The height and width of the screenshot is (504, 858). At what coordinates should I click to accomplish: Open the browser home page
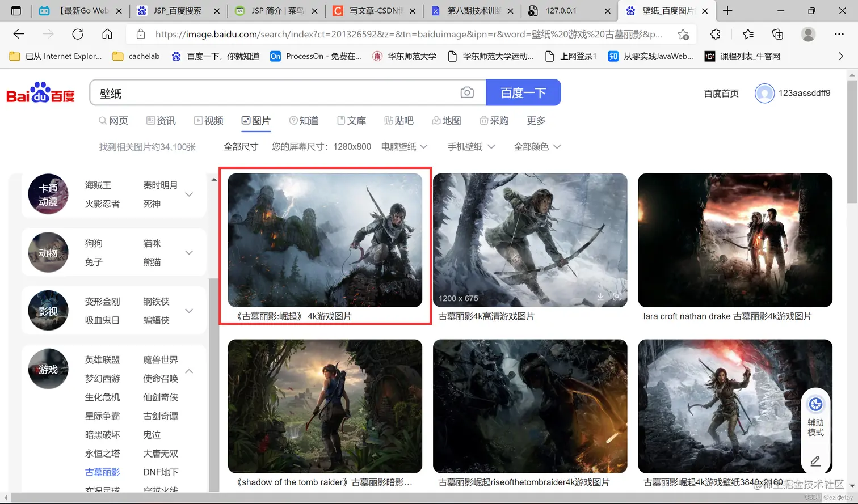[x=107, y=34]
